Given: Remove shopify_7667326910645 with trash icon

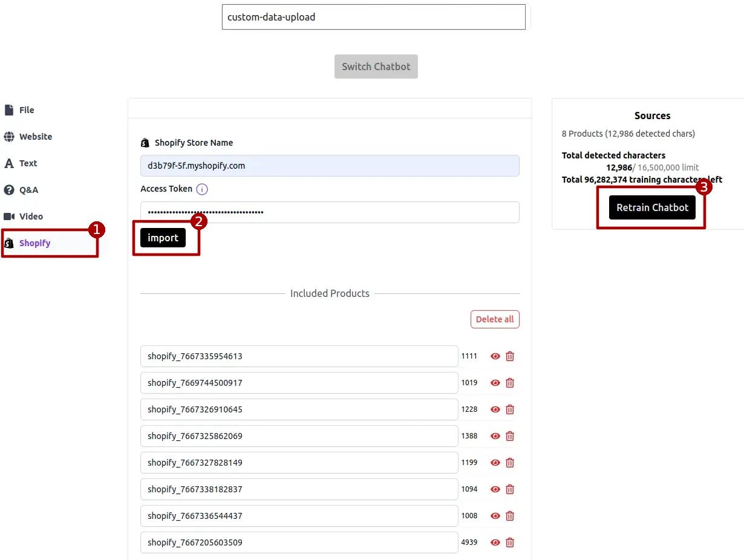Looking at the screenshot, I should pyautogui.click(x=510, y=409).
